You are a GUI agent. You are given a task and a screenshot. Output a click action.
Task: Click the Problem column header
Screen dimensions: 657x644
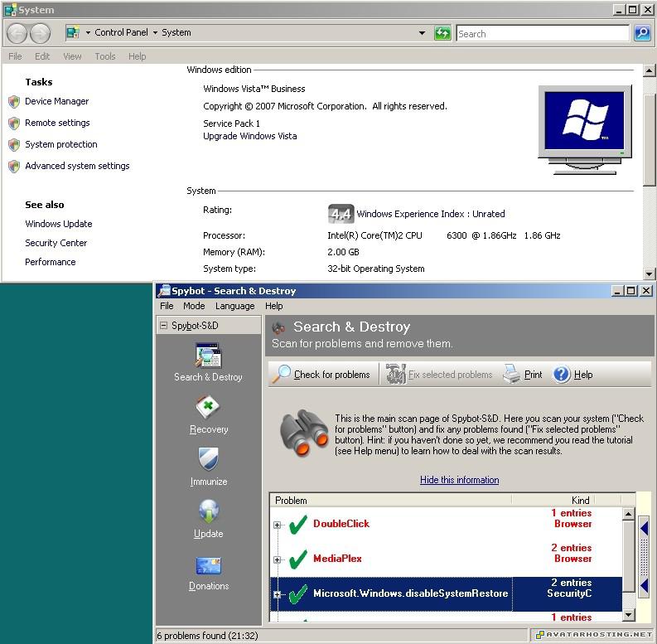point(390,500)
